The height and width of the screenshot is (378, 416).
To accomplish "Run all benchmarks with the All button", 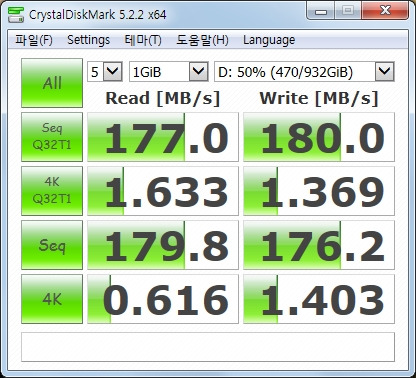I will pos(52,83).
